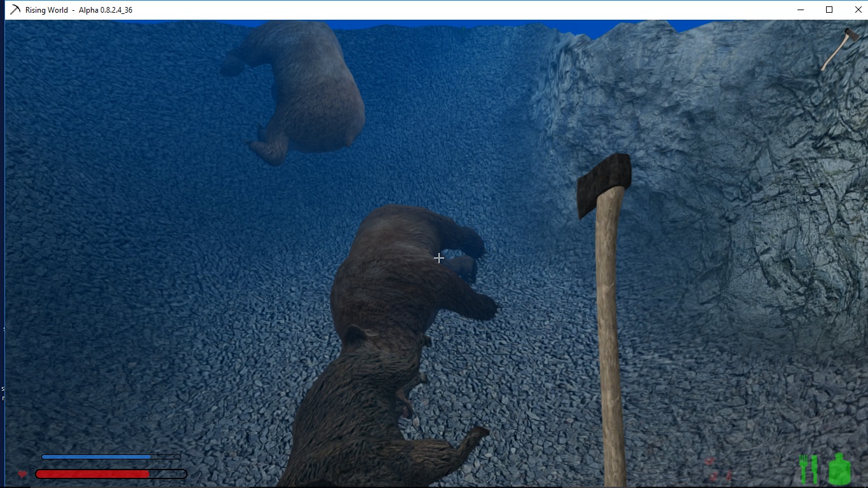Click the green water bottle thirst icon

839,470
